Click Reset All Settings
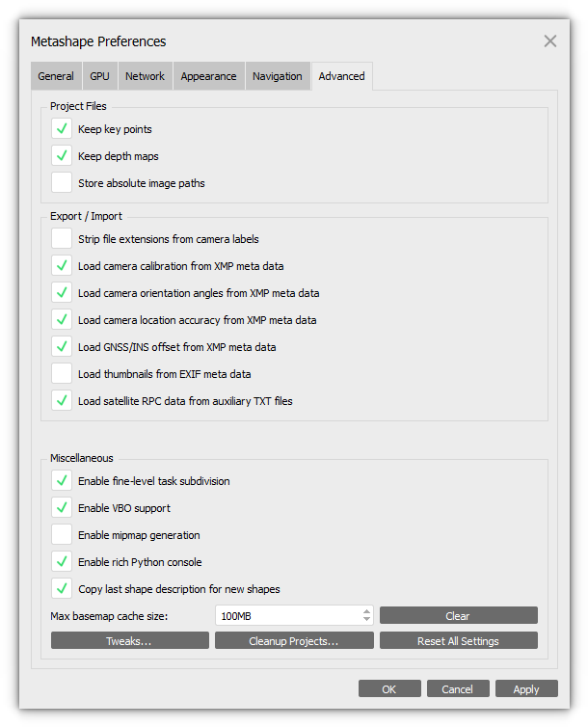Viewport: 588px width, 727px height. [459, 640]
